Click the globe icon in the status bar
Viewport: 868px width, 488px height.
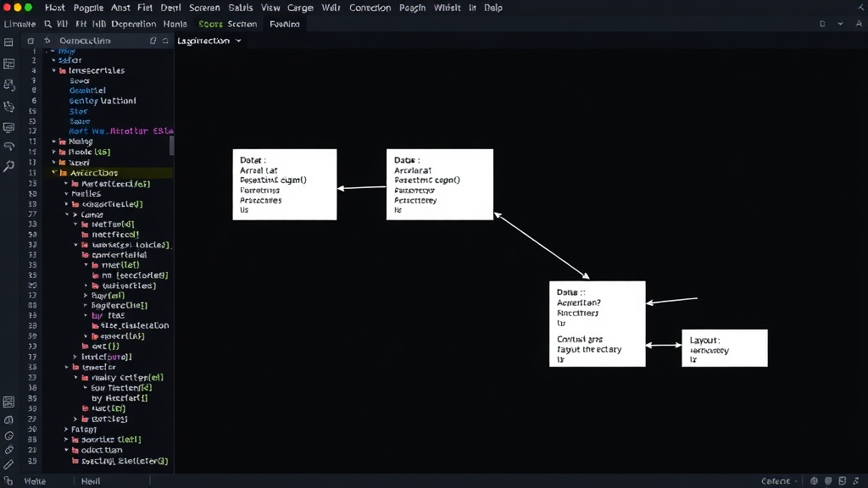[x=814, y=481]
